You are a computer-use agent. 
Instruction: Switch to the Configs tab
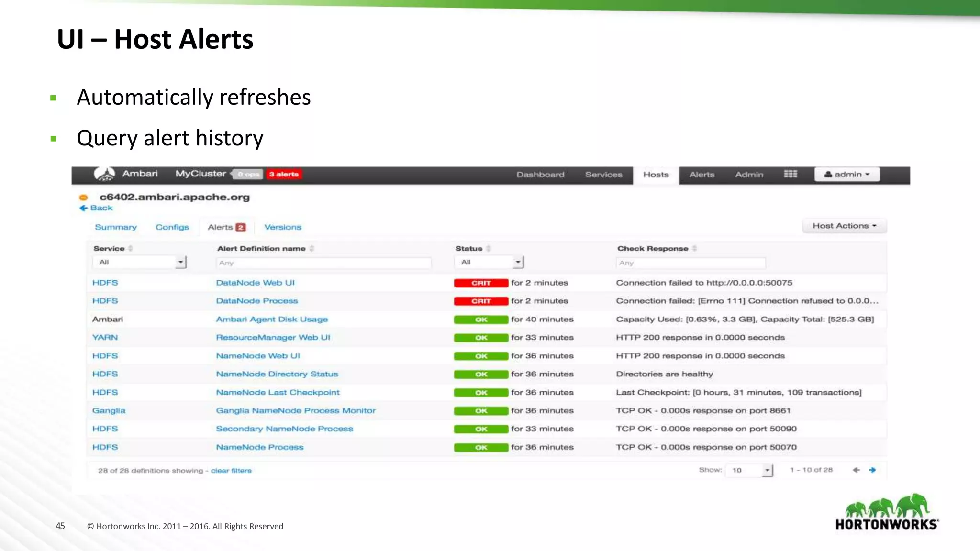(x=172, y=227)
